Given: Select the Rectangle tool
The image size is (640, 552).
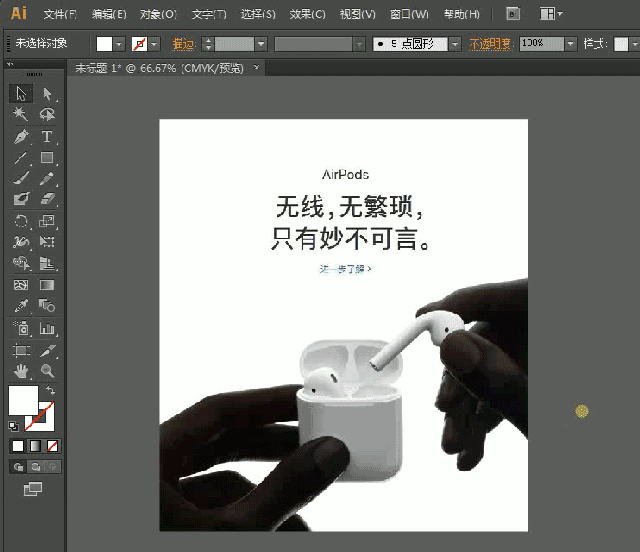Looking at the screenshot, I should click(x=47, y=158).
